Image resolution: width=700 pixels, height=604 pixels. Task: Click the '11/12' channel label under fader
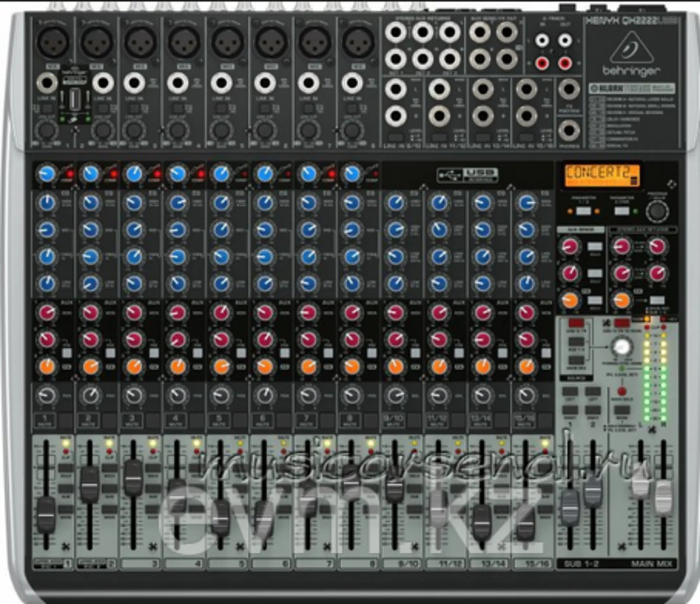(x=451, y=564)
